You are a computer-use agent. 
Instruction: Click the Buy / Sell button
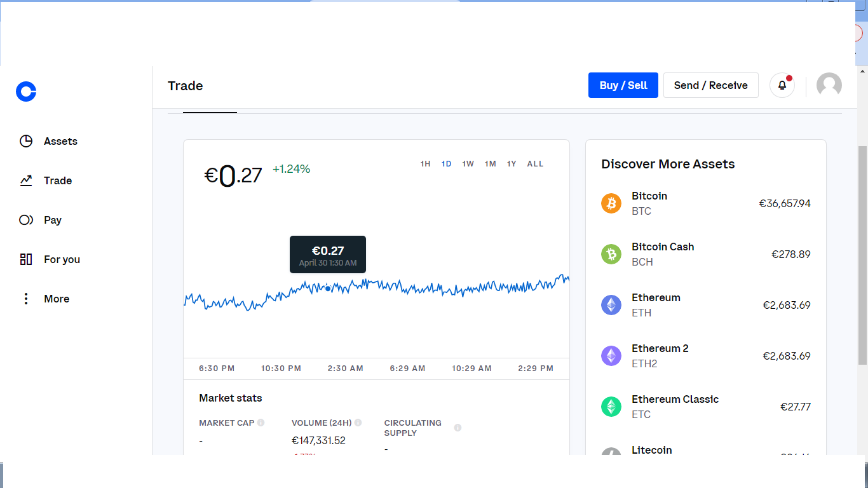623,85
